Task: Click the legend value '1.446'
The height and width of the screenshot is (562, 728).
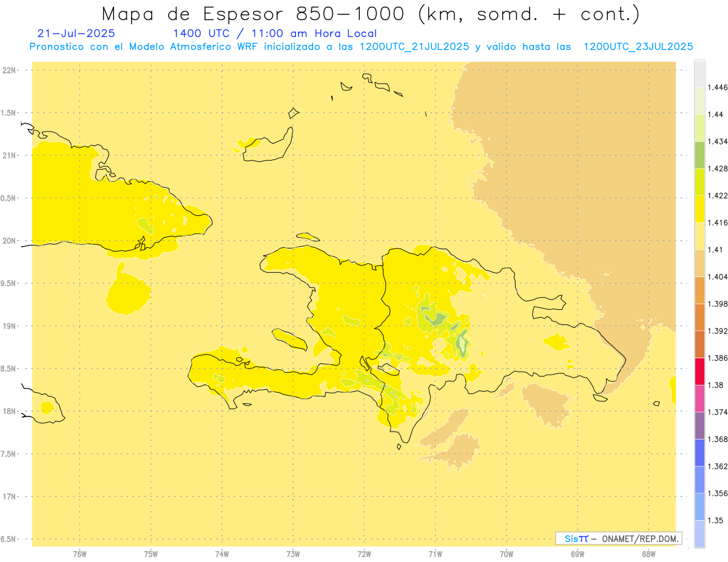Action: tap(718, 87)
